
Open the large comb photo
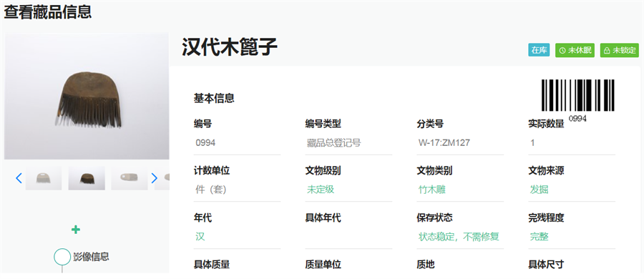[x=87, y=96]
